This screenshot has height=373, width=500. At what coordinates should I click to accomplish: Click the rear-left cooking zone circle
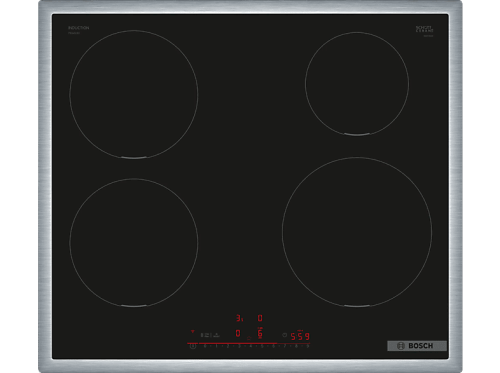[x=134, y=94]
